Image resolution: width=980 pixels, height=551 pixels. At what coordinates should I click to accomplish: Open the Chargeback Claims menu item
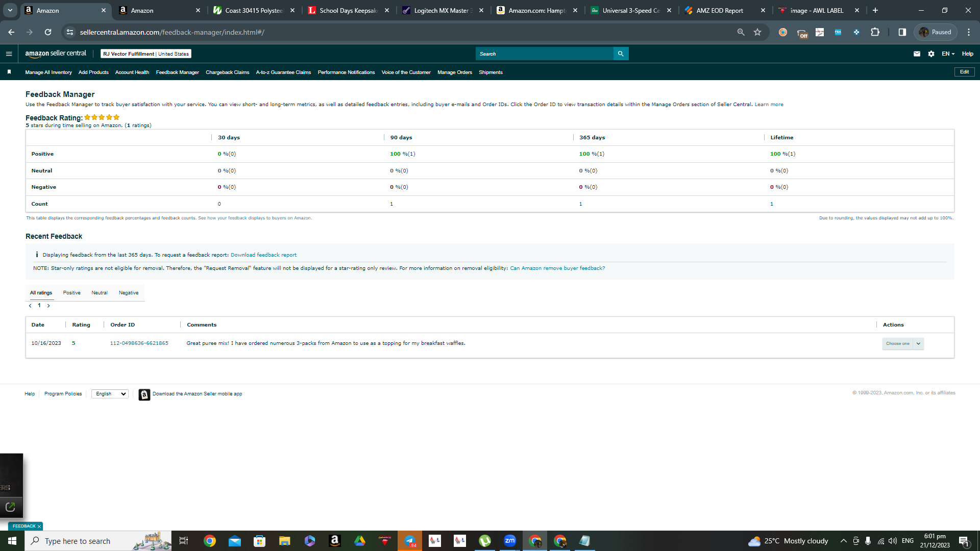[228, 72]
